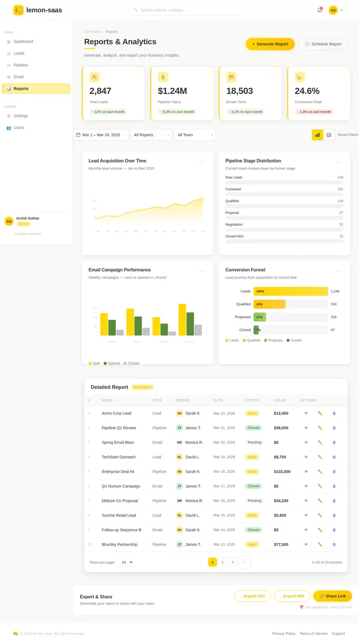Edit the TechStart Outreach row
This screenshot has width=359, height=644.
click(x=320, y=457)
